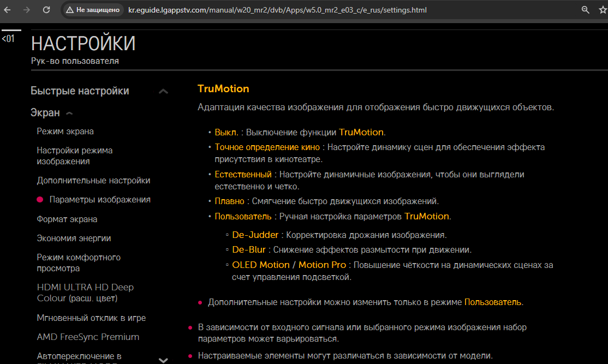The height and width of the screenshot is (364, 608).
Task: Click the browser forward arrow
Action: coord(27,10)
